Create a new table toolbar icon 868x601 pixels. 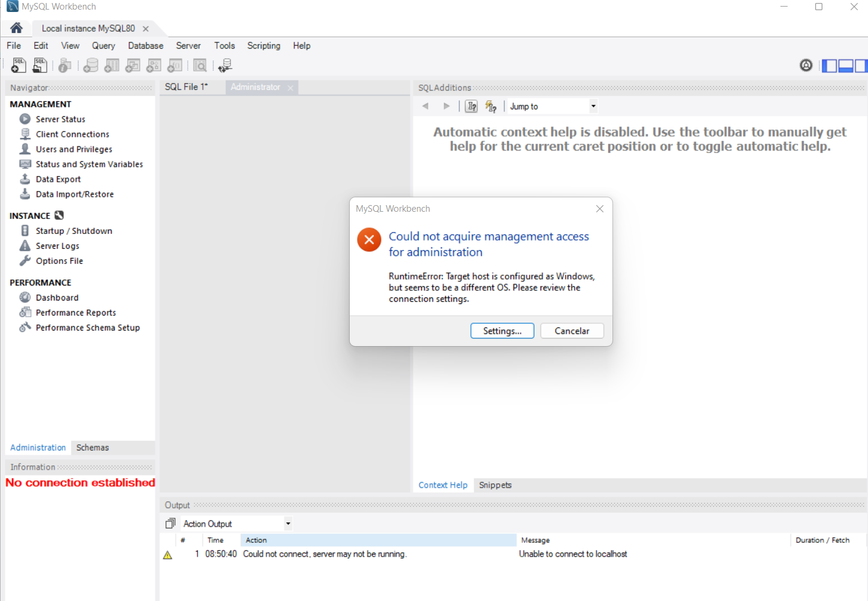112,65
